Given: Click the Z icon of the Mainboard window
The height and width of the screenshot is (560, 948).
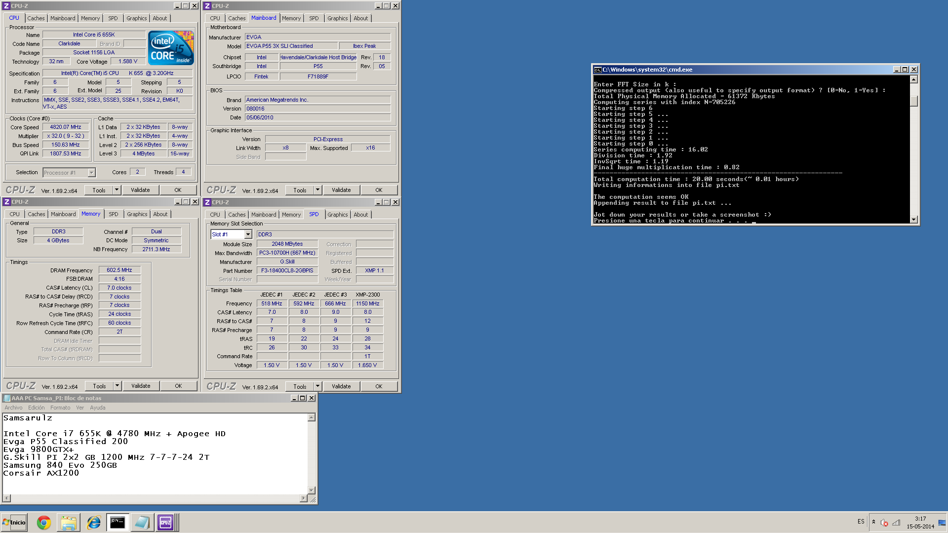Looking at the screenshot, I should tap(207, 6).
